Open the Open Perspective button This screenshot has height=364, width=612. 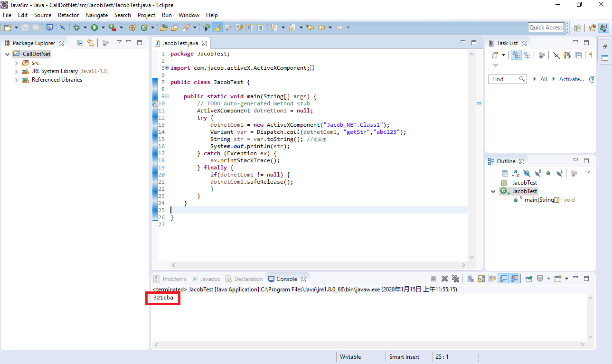[x=578, y=28]
